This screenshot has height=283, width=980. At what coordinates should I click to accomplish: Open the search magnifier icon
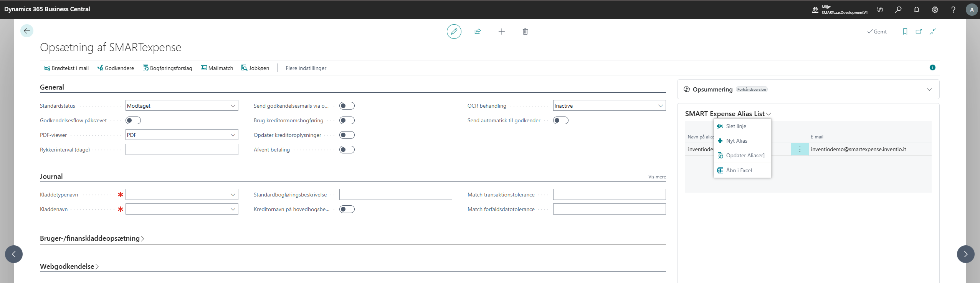898,10
